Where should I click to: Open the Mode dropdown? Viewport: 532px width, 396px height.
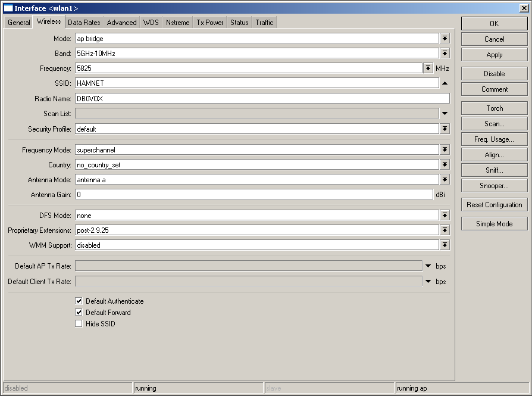pyautogui.click(x=445, y=38)
